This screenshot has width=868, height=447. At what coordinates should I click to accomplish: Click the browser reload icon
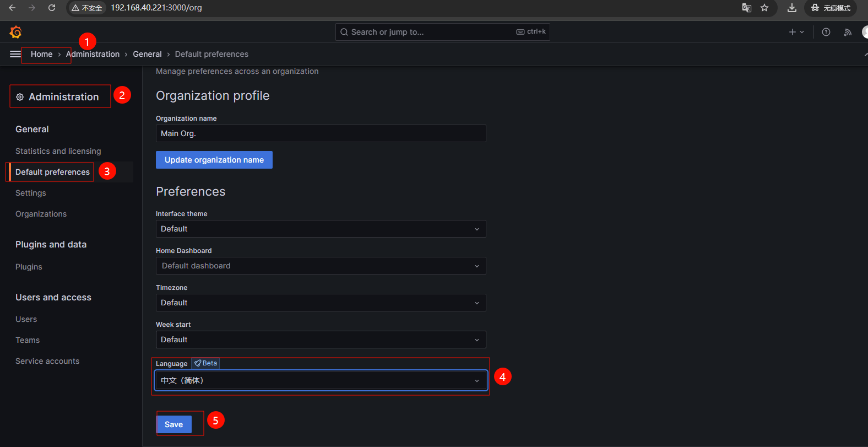click(x=52, y=8)
